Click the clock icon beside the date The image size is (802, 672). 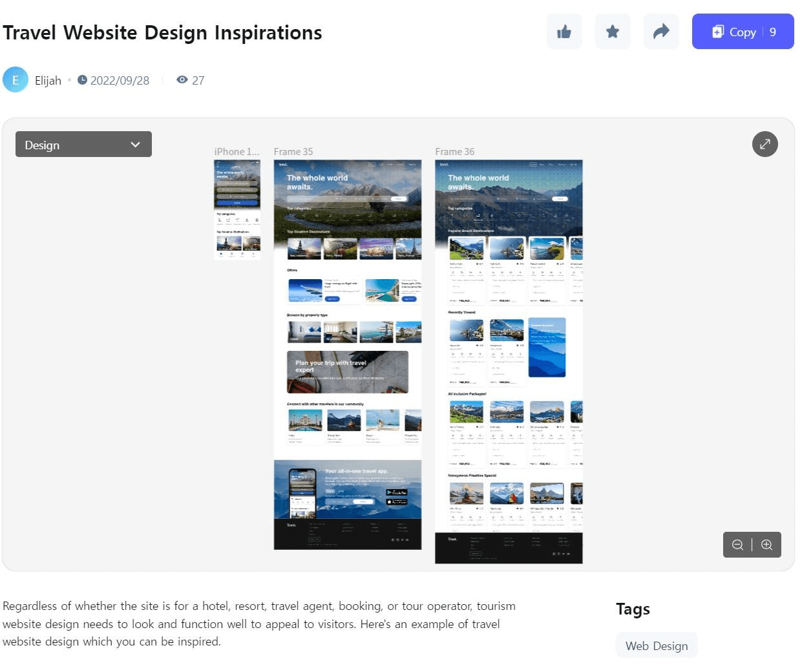pos(83,80)
